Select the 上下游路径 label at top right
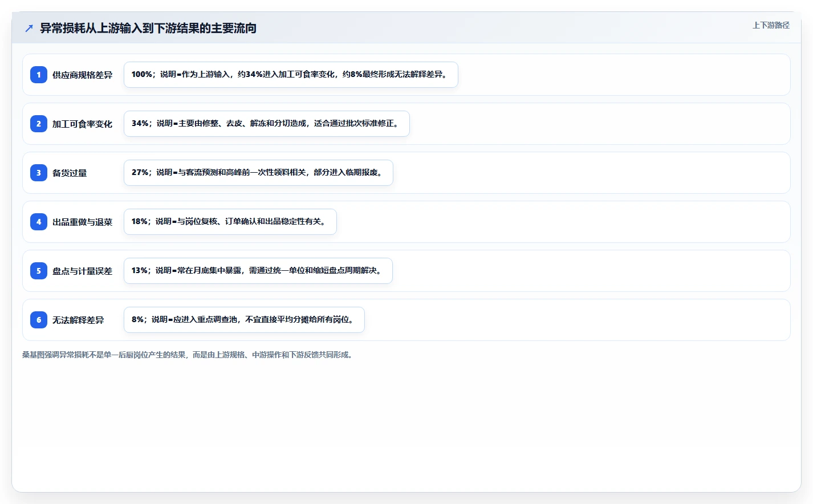 point(771,25)
